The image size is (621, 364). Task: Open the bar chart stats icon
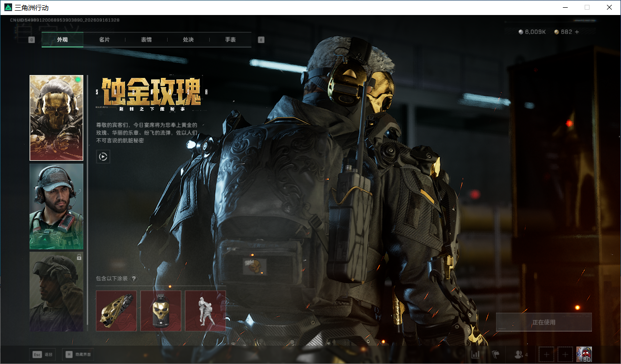pyautogui.click(x=476, y=354)
